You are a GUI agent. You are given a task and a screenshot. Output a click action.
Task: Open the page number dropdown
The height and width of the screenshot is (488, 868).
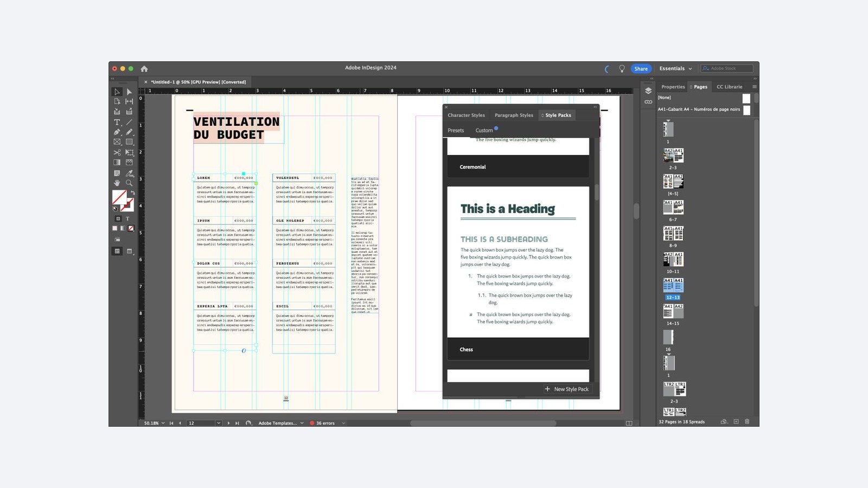click(219, 423)
